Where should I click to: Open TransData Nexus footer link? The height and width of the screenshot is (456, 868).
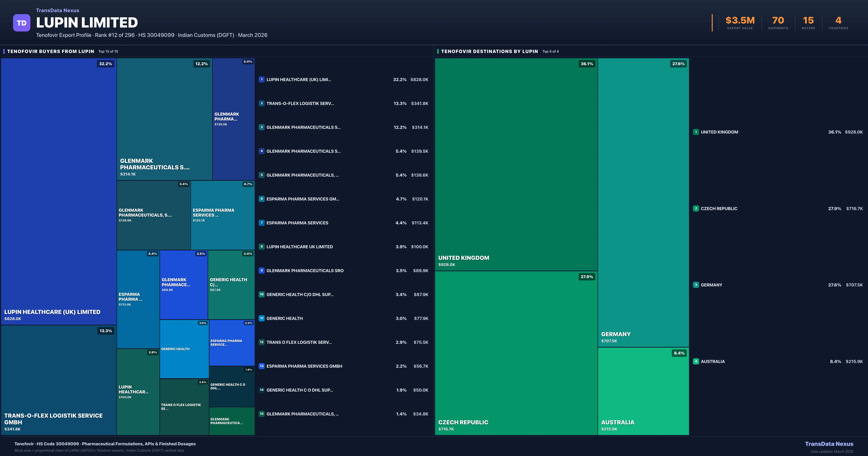coord(830,444)
